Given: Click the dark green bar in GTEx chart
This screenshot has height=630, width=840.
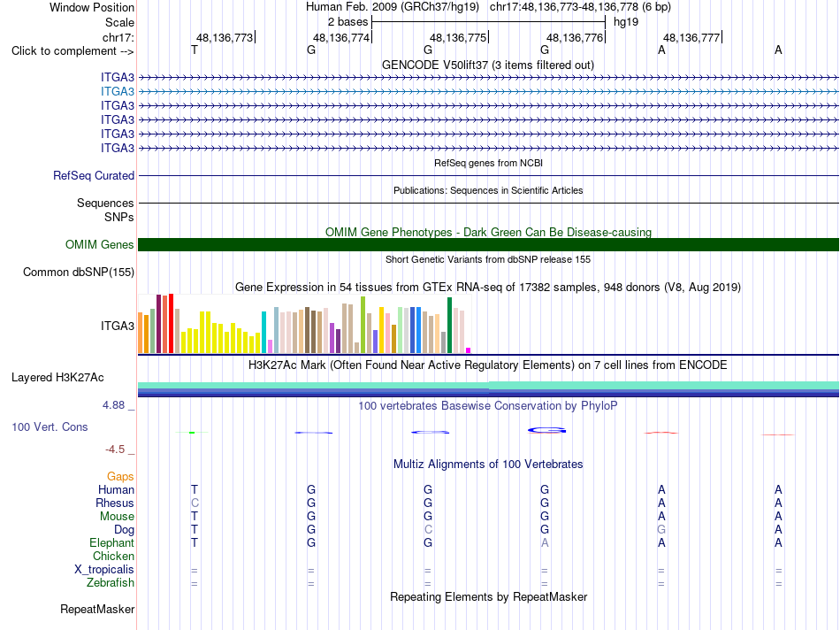Looking at the screenshot, I should pos(449,326).
